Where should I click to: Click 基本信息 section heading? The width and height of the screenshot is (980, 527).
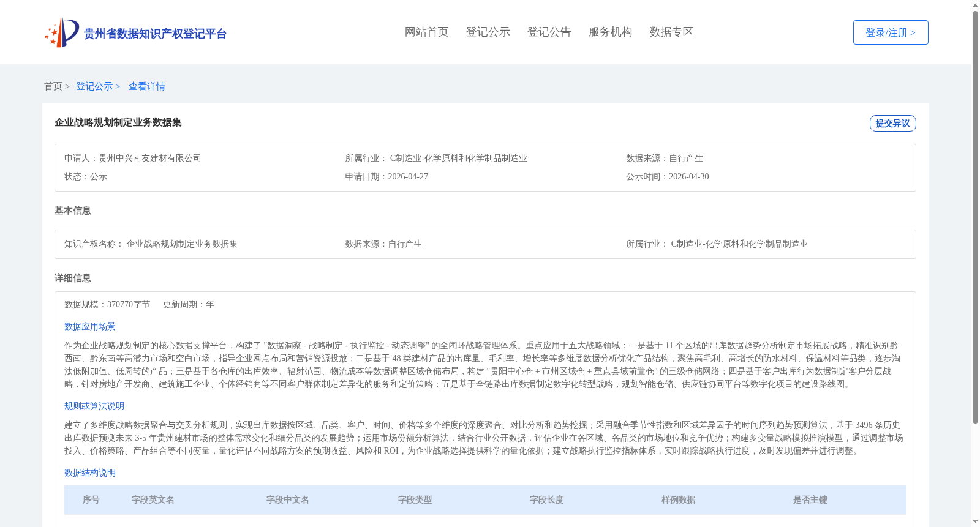[73, 211]
